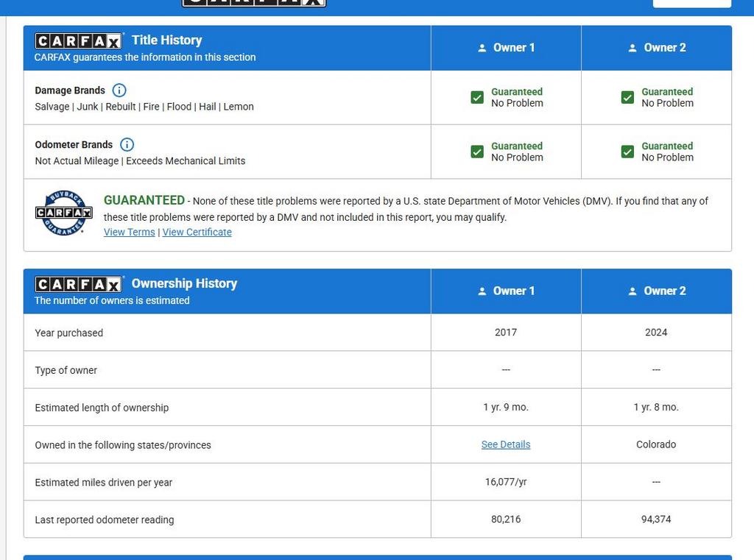Select Owner 1 ownership length 1 yr. 9 mo.

tap(506, 407)
